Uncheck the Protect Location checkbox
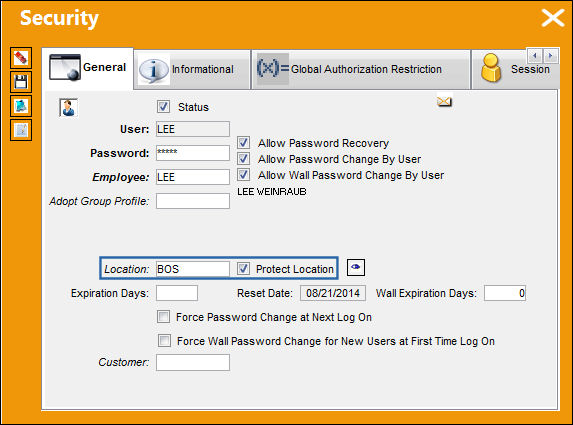 (243, 269)
